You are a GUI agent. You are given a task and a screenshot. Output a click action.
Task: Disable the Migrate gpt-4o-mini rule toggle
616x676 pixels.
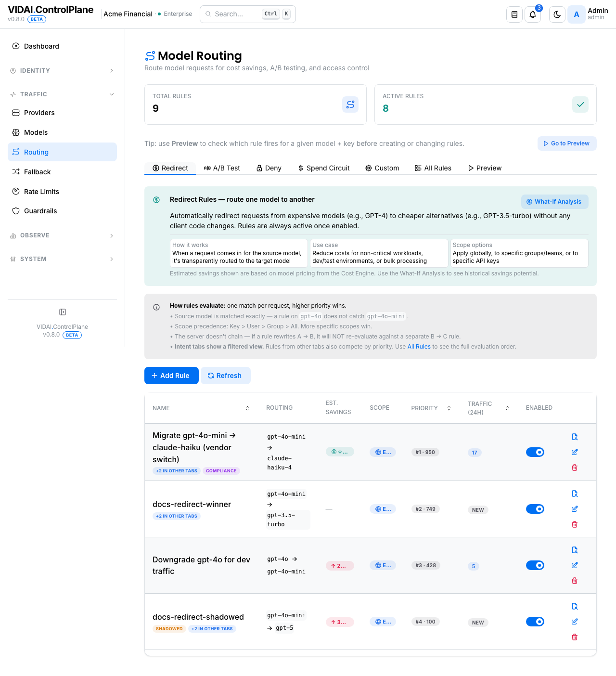click(535, 452)
